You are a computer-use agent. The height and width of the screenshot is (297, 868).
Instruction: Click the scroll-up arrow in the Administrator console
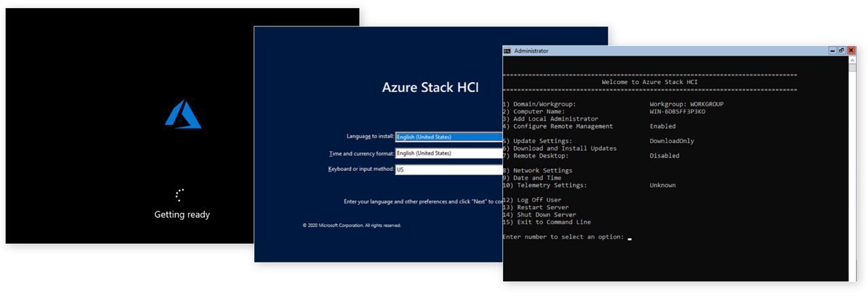(x=852, y=60)
